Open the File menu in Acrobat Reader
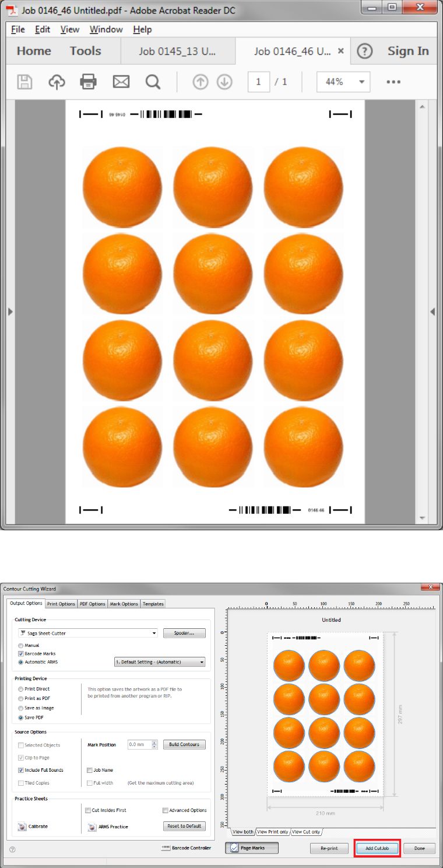 [18, 29]
